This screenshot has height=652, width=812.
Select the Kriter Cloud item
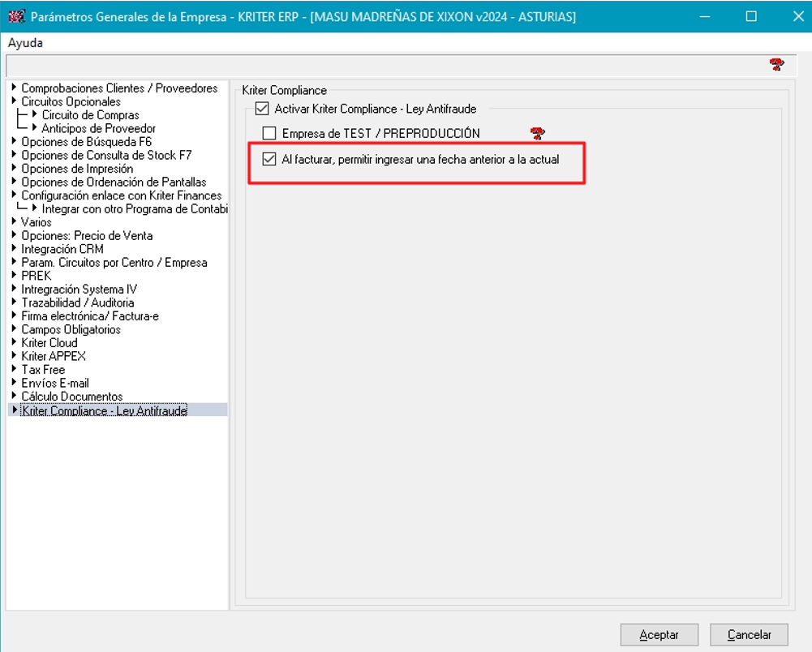point(49,343)
